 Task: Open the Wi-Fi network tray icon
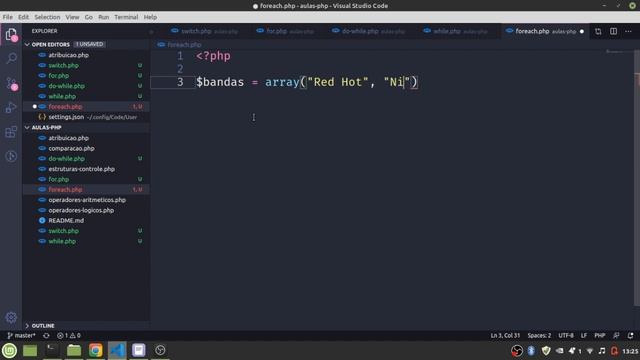point(590,351)
